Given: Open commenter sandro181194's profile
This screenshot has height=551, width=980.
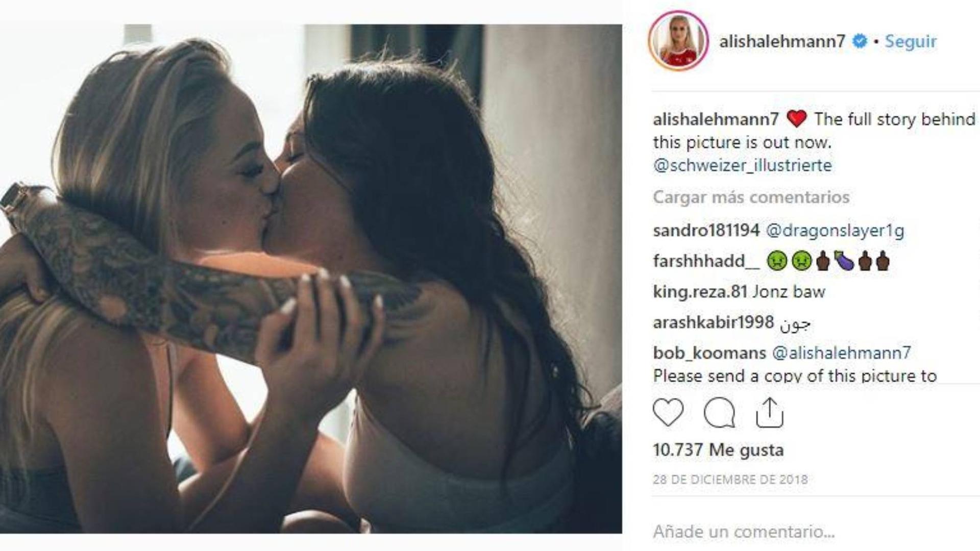Looking at the screenshot, I should point(706,230).
